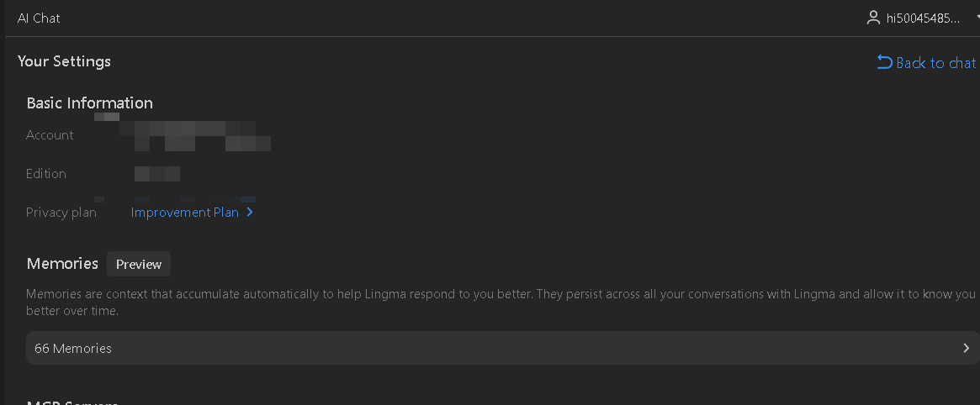Click the blurred Edition value
The height and width of the screenshot is (405, 980).
(156, 174)
